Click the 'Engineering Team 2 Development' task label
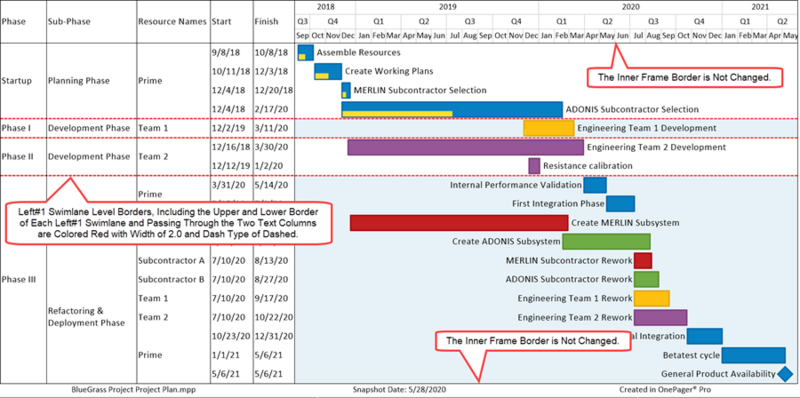800x398 pixels. click(x=656, y=147)
